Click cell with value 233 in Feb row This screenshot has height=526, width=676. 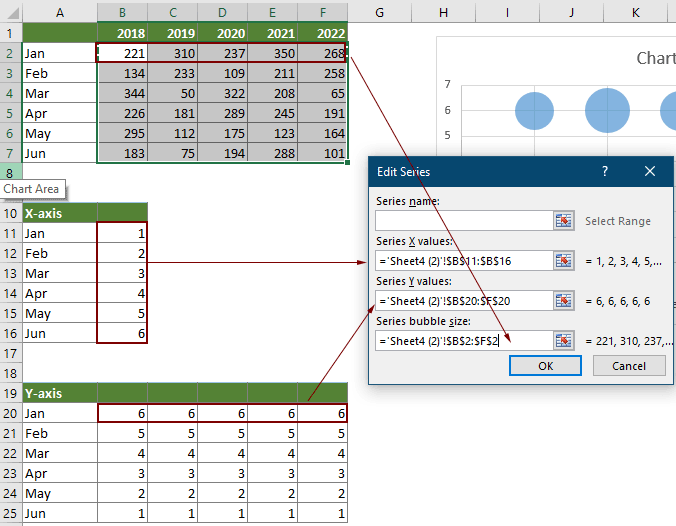coord(172,73)
